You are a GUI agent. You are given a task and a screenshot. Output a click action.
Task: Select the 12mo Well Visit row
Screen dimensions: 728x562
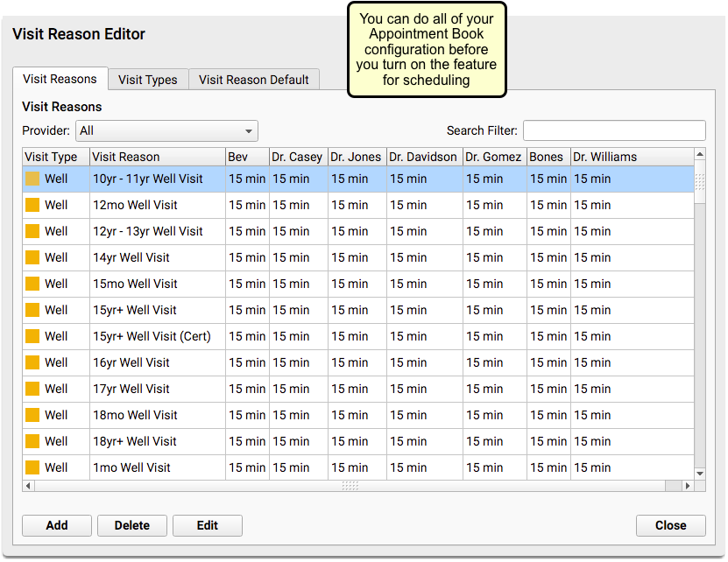358,205
